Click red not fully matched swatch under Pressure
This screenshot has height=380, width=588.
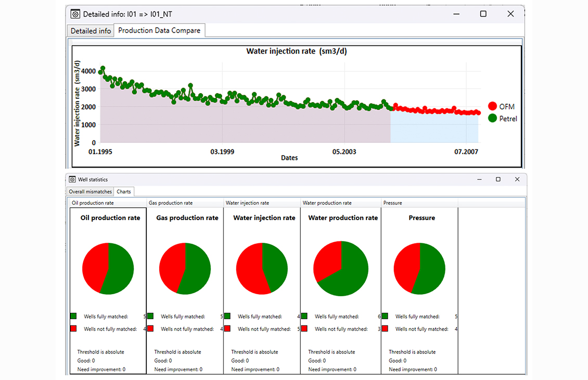[385, 328]
